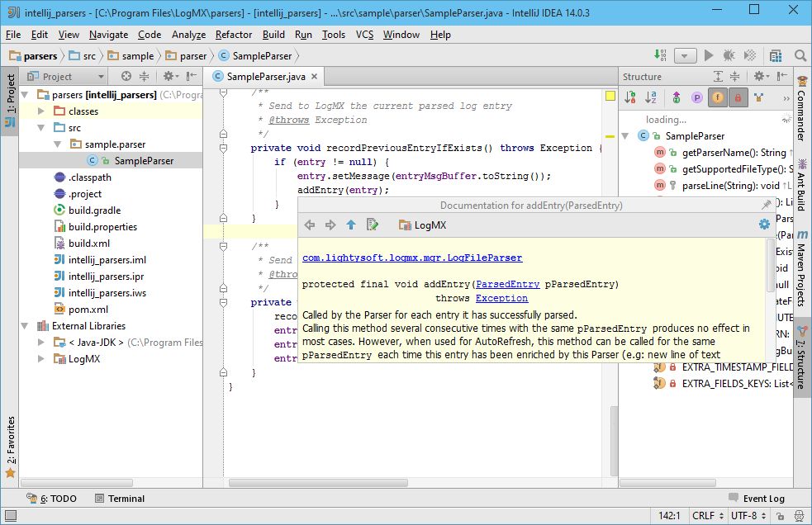Image resolution: width=812 pixels, height=525 pixels.
Task: Click the Make Project build icon
Action: [660, 55]
